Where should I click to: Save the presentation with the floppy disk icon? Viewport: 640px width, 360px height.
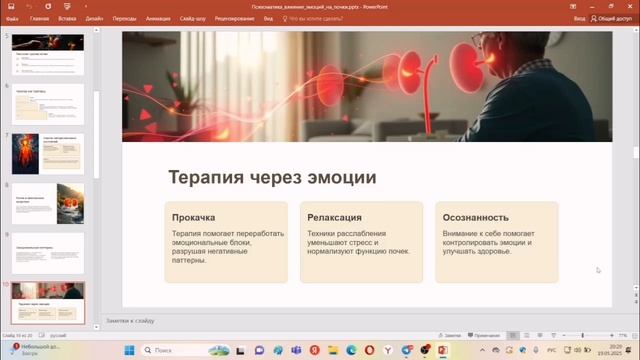(x=11, y=7)
